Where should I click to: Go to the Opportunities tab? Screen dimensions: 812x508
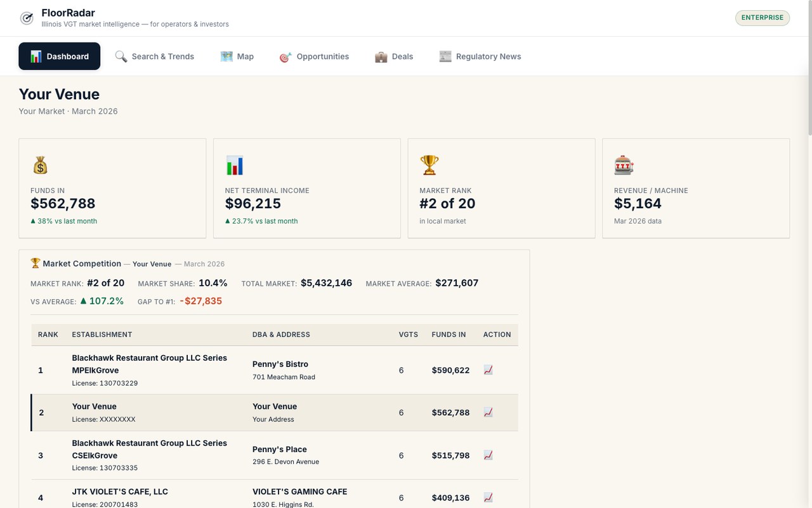click(x=314, y=57)
